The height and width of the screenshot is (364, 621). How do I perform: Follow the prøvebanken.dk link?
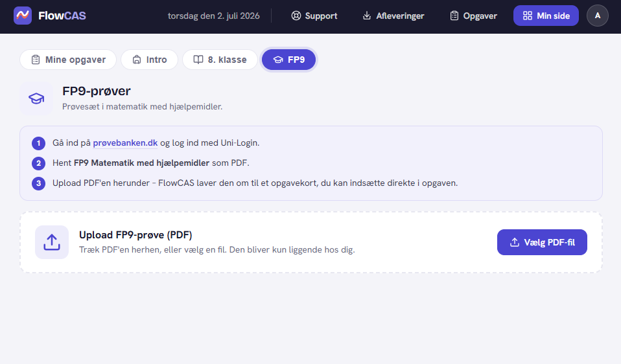click(x=125, y=143)
